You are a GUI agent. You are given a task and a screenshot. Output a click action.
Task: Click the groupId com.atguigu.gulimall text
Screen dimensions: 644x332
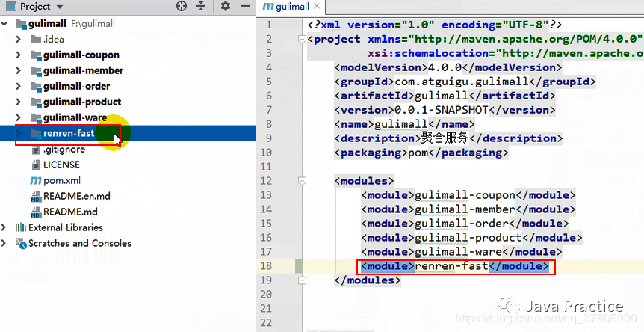[461, 82]
